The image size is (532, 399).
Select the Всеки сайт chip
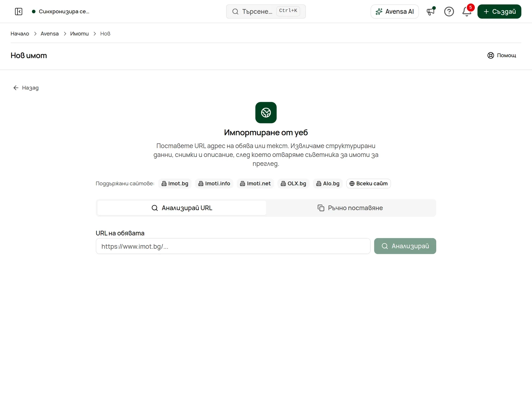(368, 184)
